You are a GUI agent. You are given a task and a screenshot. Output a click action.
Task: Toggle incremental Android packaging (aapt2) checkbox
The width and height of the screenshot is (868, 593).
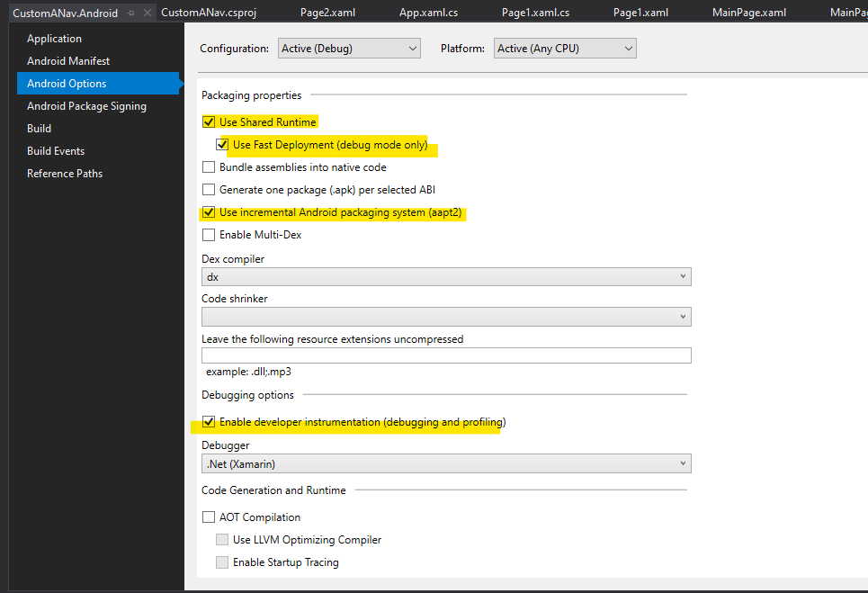pyautogui.click(x=209, y=212)
